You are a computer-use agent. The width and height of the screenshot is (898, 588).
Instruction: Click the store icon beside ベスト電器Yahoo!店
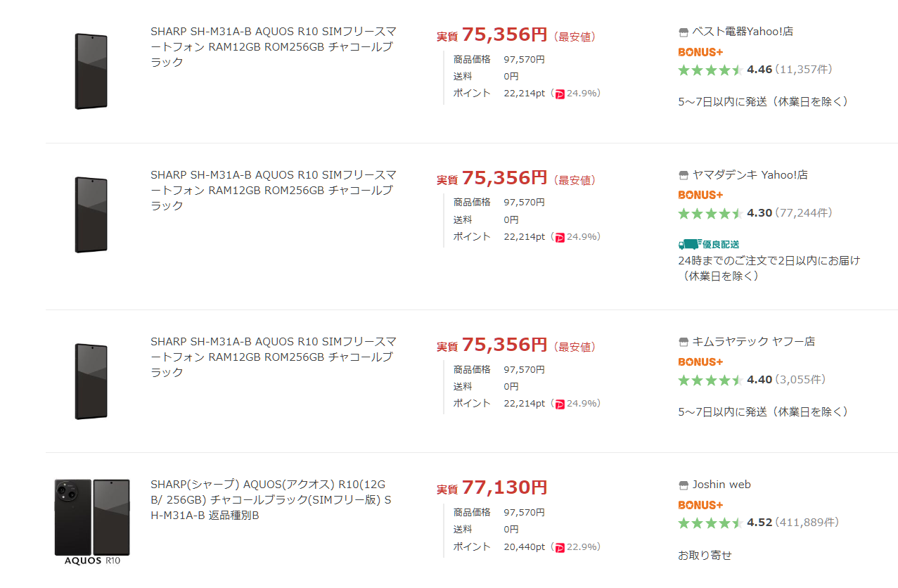tap(683, 32)
